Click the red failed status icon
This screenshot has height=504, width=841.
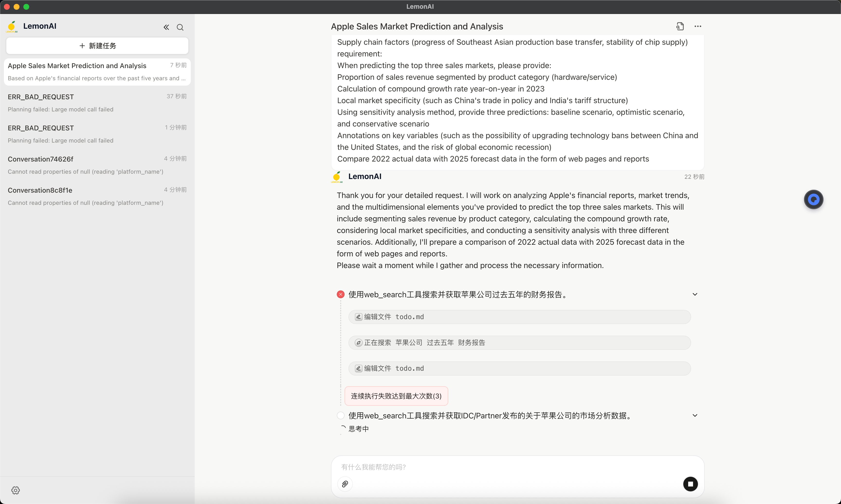pyautogui.click(x=341, y=295)
